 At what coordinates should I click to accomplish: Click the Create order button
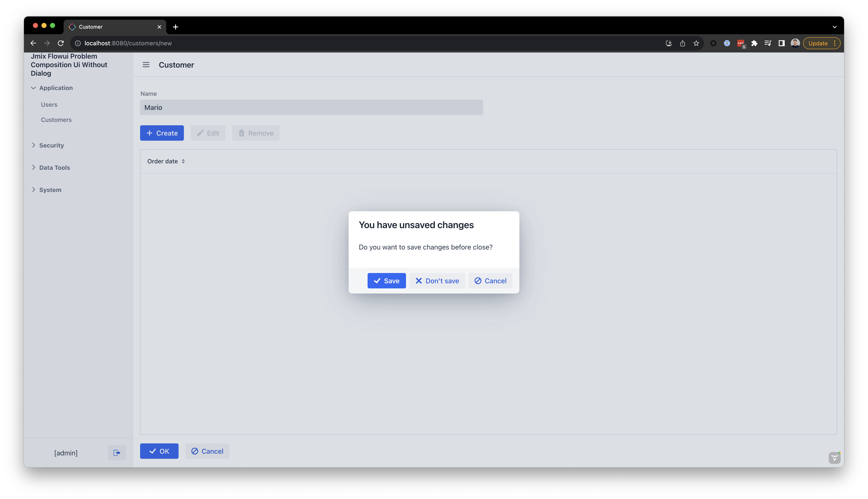(x=162, y=133)
